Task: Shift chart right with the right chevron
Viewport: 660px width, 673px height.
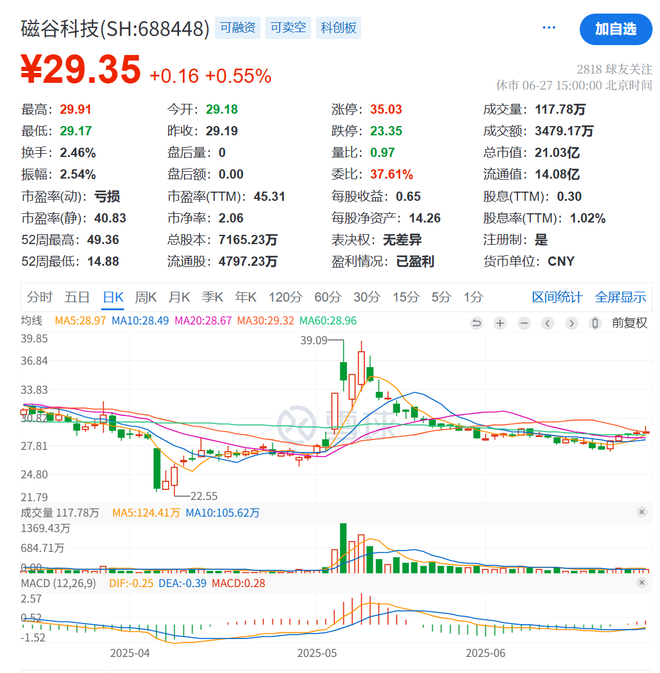Action: (x=571, y=323)
